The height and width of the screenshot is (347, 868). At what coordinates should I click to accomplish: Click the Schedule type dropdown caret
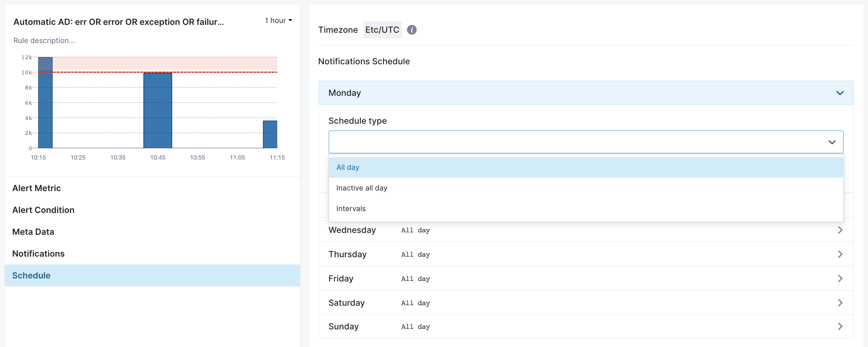(832, 142)
